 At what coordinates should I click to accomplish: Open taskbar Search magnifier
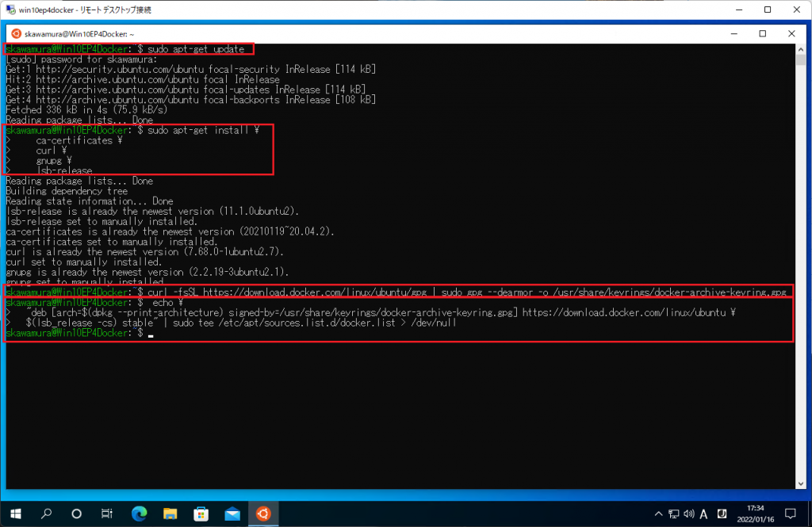coord(46,514)
